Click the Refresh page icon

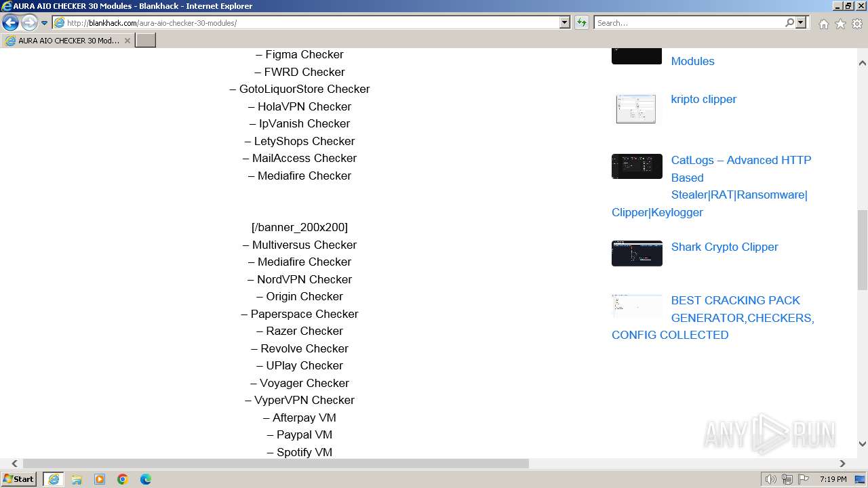(582, 23)
